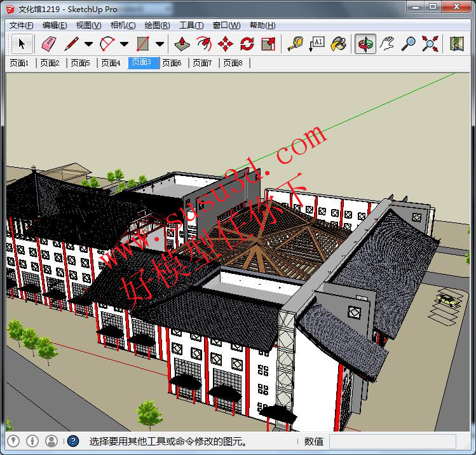476x455 pixels.
Task: Expand the Arc tool dropdown arrow
Action: (x=124, y=44)
